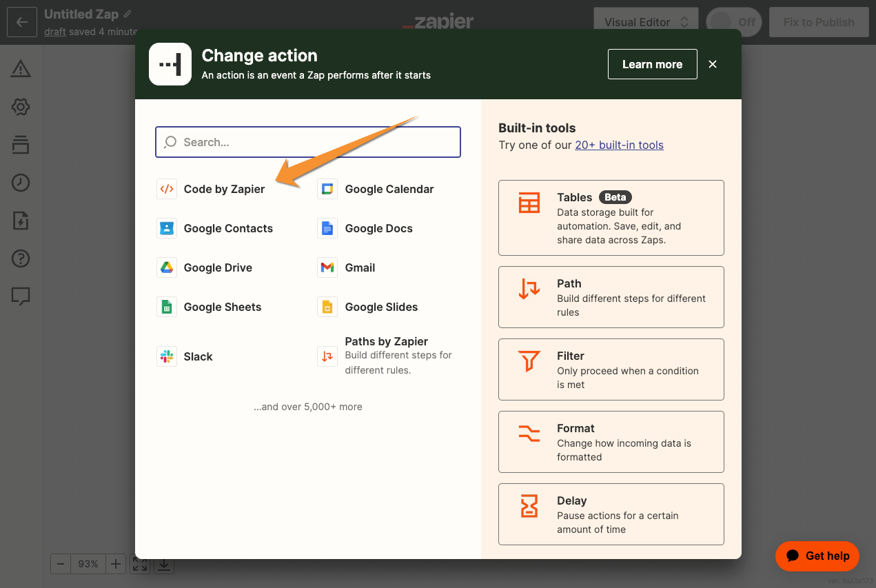Select the Delay built-in tool card
Screen dimensions: 876x588
pyautogui.click(x=611, y=514)
